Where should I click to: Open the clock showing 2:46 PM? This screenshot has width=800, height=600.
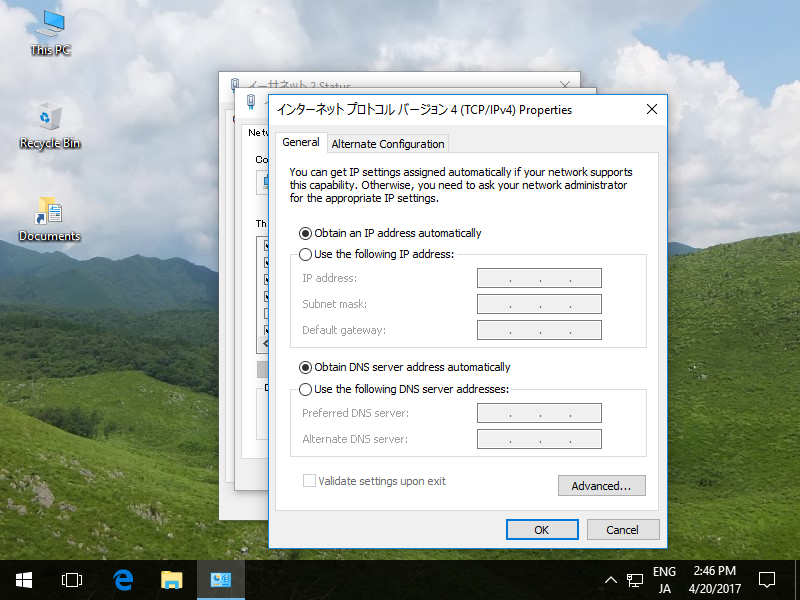click(x=714, y=580)
